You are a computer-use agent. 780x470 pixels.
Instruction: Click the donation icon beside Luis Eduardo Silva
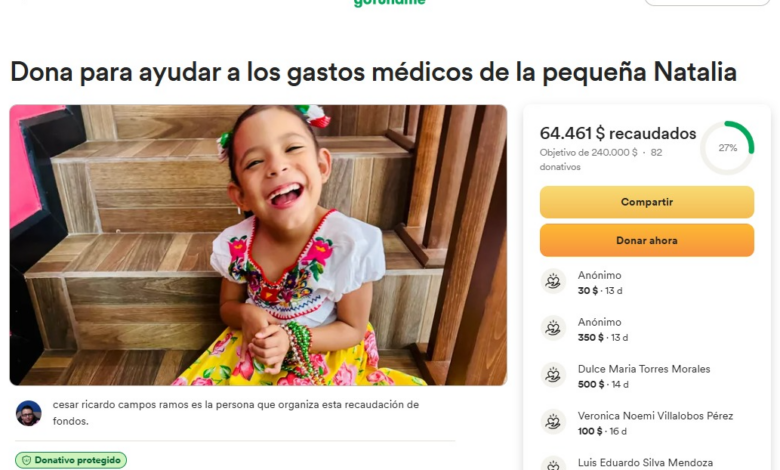click(553, 464)
